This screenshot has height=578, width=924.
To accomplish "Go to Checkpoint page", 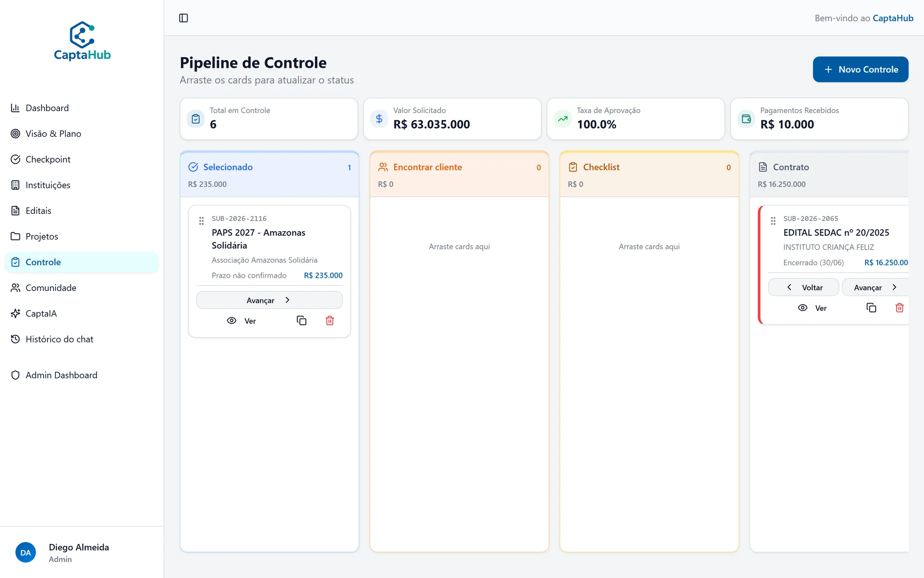I will click(82, 159).
